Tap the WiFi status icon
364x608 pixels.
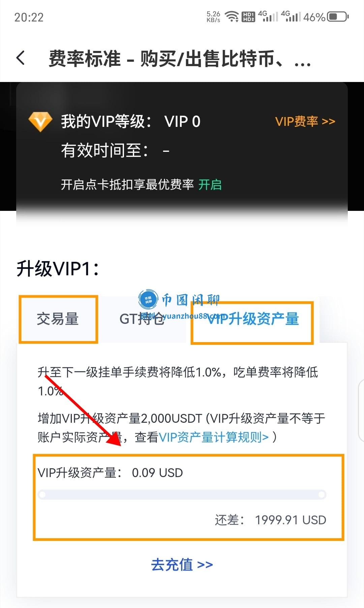pos(232,17)
